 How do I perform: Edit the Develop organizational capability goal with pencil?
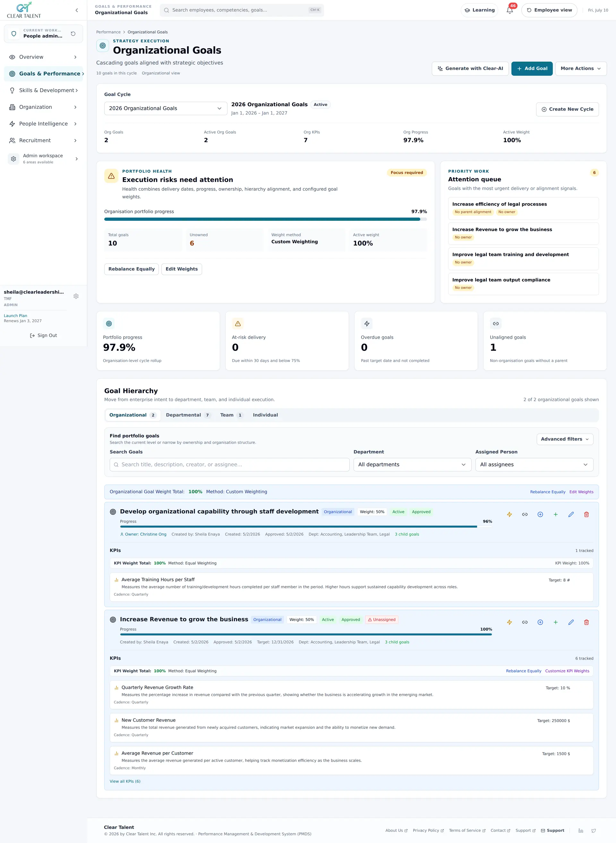pos(571,514)
